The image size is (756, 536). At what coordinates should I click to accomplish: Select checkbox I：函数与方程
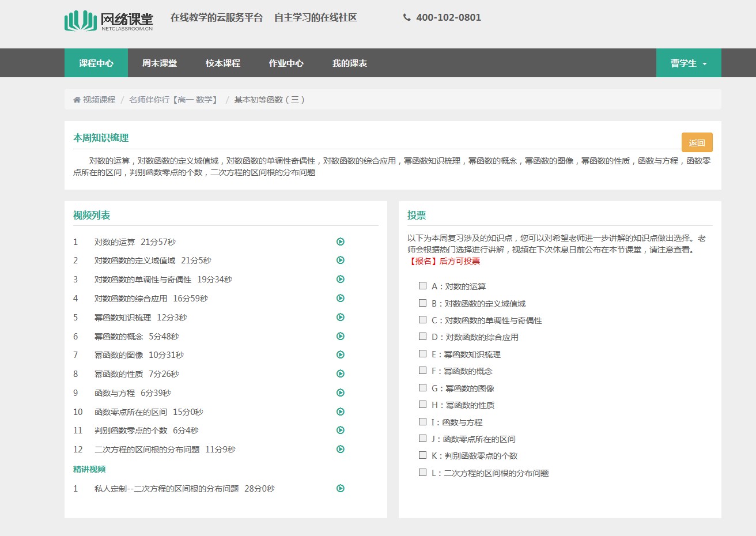[x=422, y=422]
